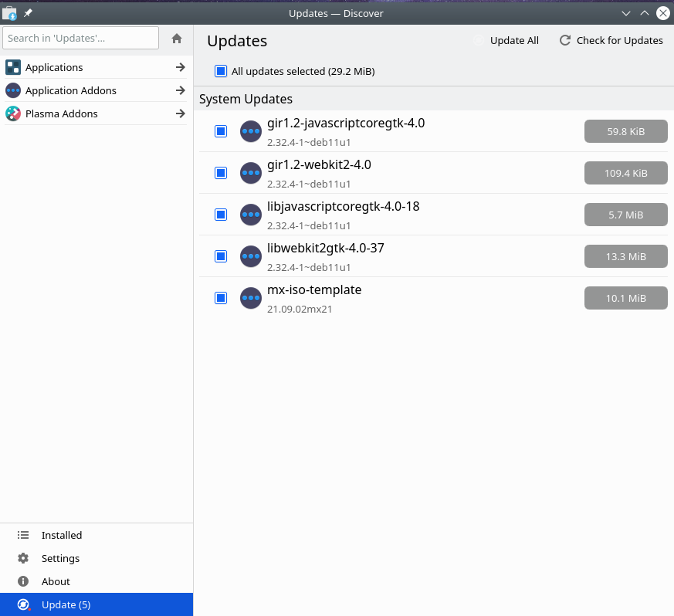Click the libjavascriptcoregtk-4.0-18 package name

pyautogui.click(x=343, y=207)
